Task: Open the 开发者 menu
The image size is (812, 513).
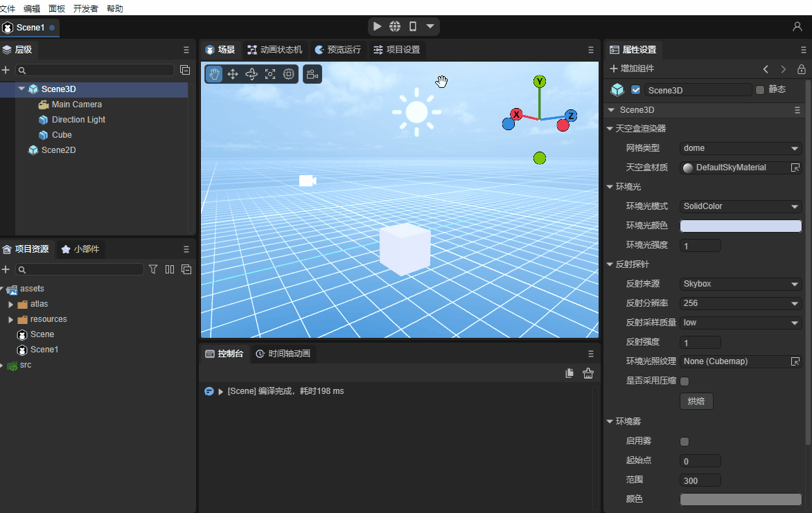Action: [86, 9]
